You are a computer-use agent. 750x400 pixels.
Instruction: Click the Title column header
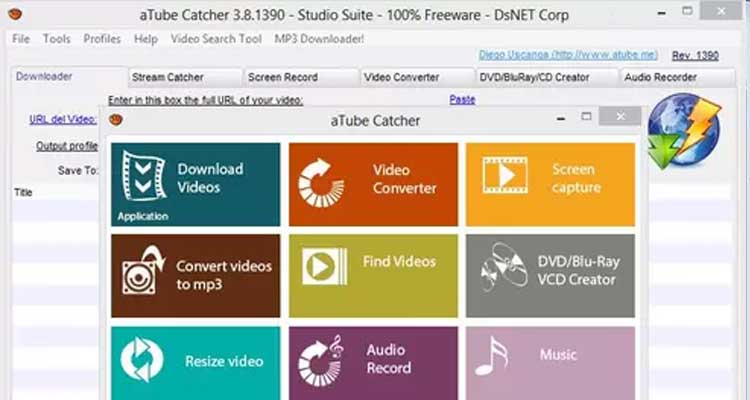click(x=23, y=192)
